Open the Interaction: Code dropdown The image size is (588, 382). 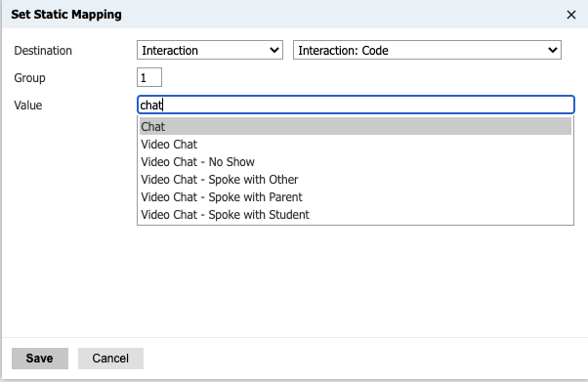(x=427, y=50)
